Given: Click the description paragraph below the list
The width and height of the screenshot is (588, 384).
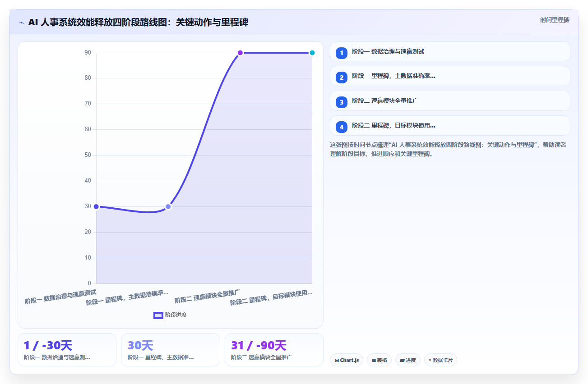Looking at the screenshot, I should (x=449, y=149).
